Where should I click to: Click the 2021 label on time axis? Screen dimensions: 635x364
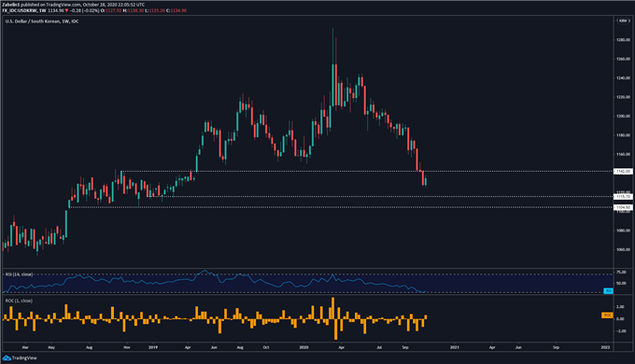point(455,347)
